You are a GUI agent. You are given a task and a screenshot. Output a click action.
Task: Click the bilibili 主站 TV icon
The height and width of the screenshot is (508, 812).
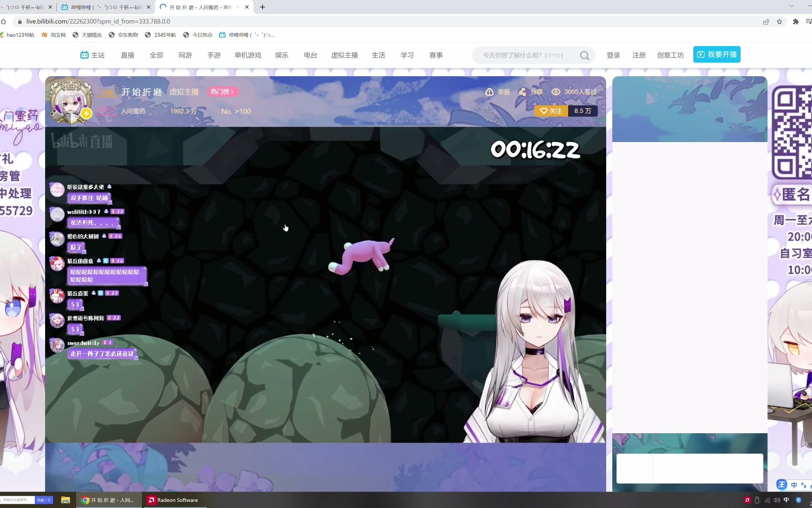click(85, 55)
